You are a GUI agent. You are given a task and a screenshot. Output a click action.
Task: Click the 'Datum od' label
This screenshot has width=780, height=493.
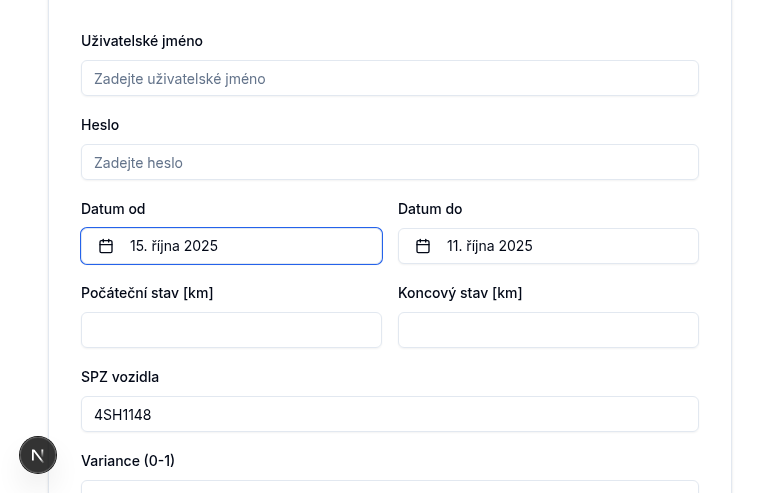113,209
